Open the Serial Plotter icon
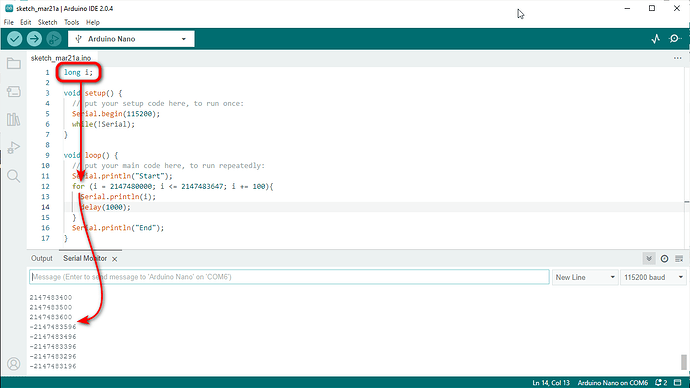690x388 pixels. click(x=656, y=39)
